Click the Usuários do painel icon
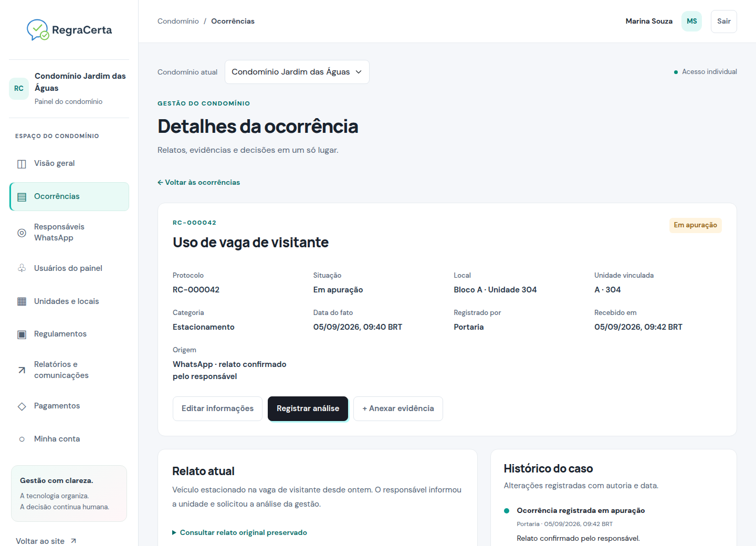756x546 pixels. click(x=22, y=268)
